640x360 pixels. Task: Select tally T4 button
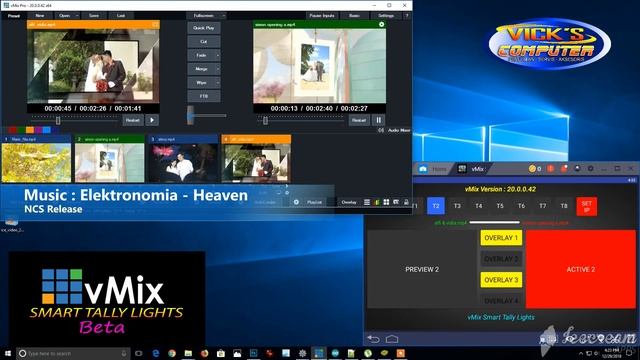478,206
